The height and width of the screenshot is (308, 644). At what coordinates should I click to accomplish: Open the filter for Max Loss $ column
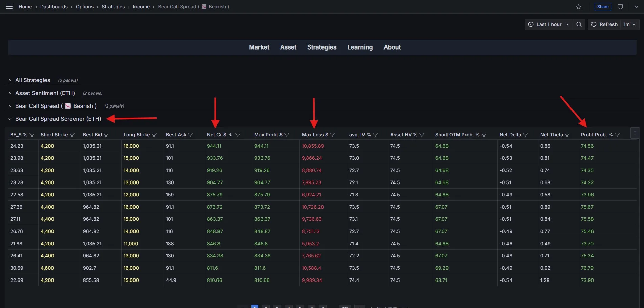[332, 135]
